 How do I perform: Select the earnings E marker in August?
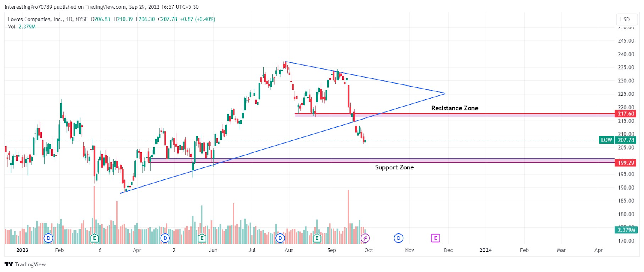317,238
